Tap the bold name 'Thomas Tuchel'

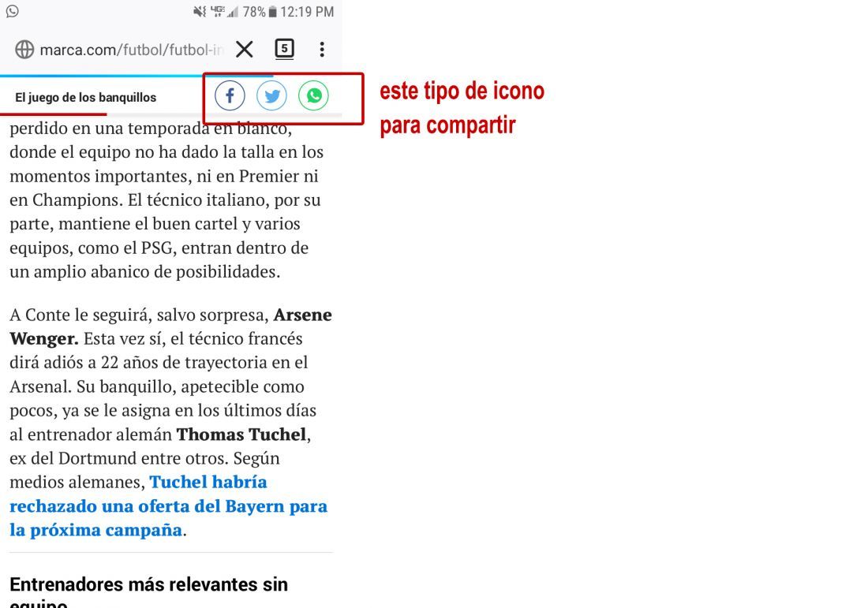tap(241, 435)
